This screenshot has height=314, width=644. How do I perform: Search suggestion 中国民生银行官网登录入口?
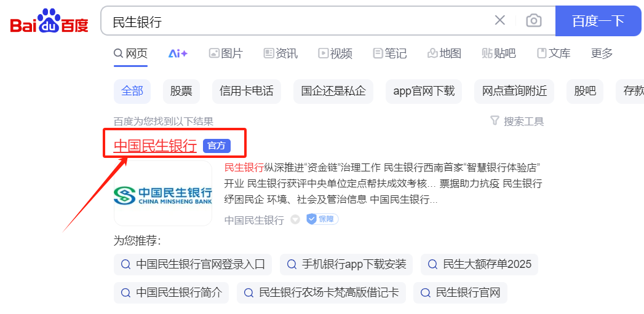tap(193, 264)
